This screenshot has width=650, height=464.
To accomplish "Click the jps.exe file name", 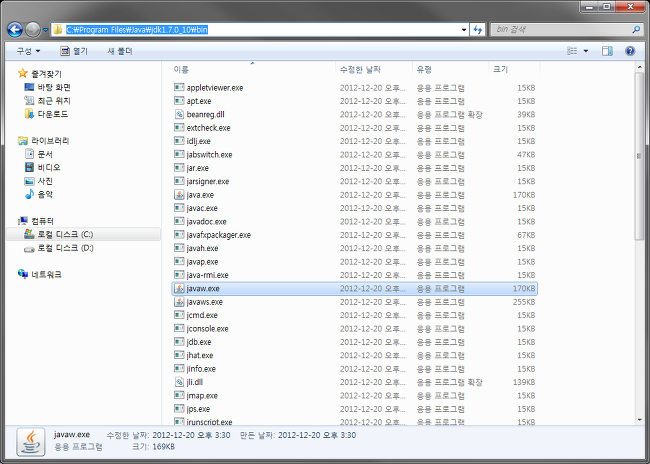I will click(x=198, y=409).
